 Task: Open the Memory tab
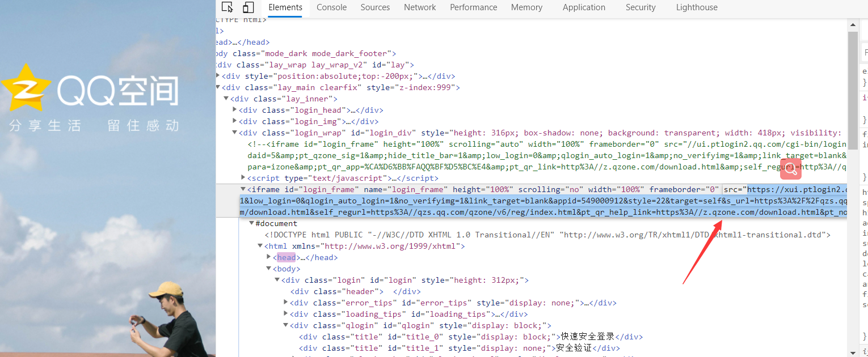[526, 7]
